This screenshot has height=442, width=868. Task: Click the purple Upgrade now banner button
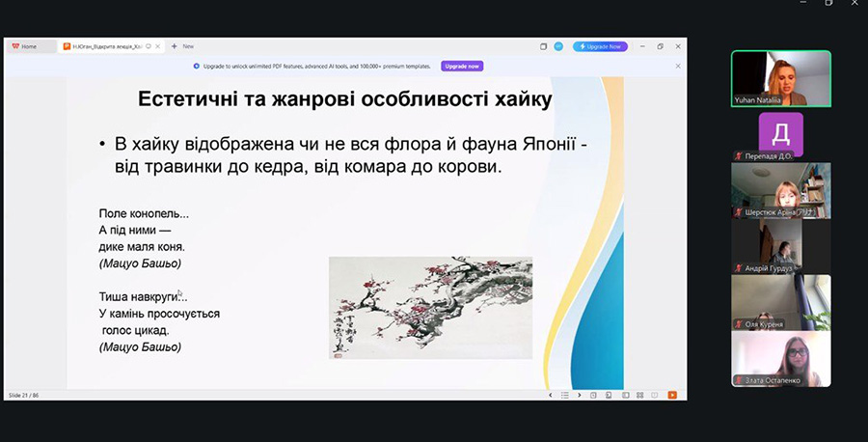click(462, 66)
